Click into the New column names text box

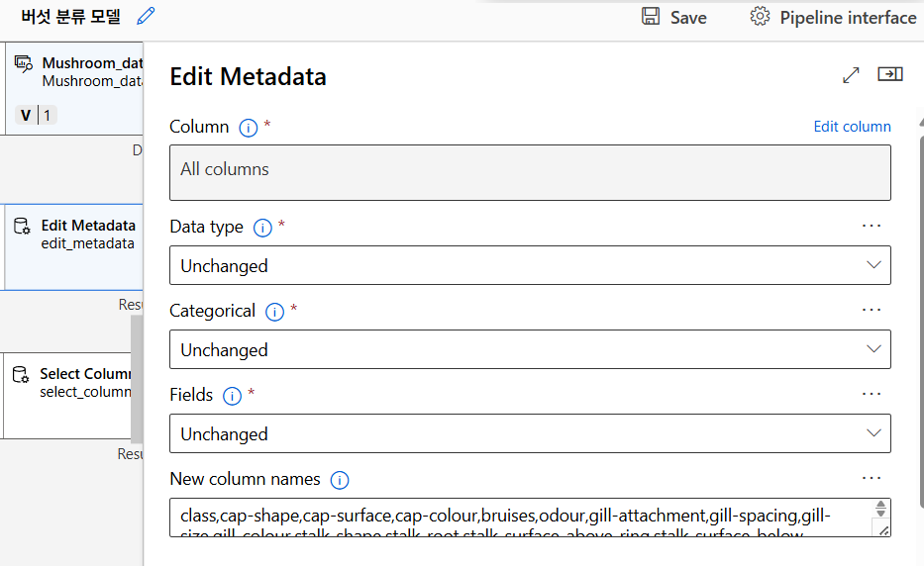pyautogui.click(x=520, y=518)
